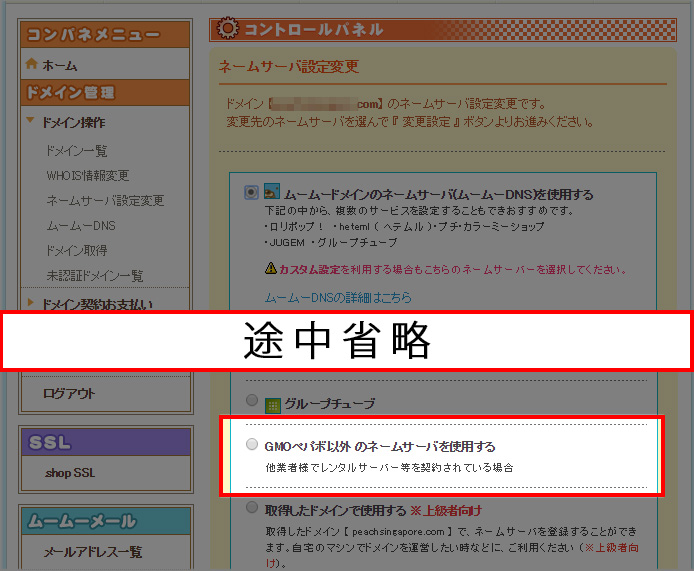Select the ムームーDNS nameserver radio button

(251, 193)
